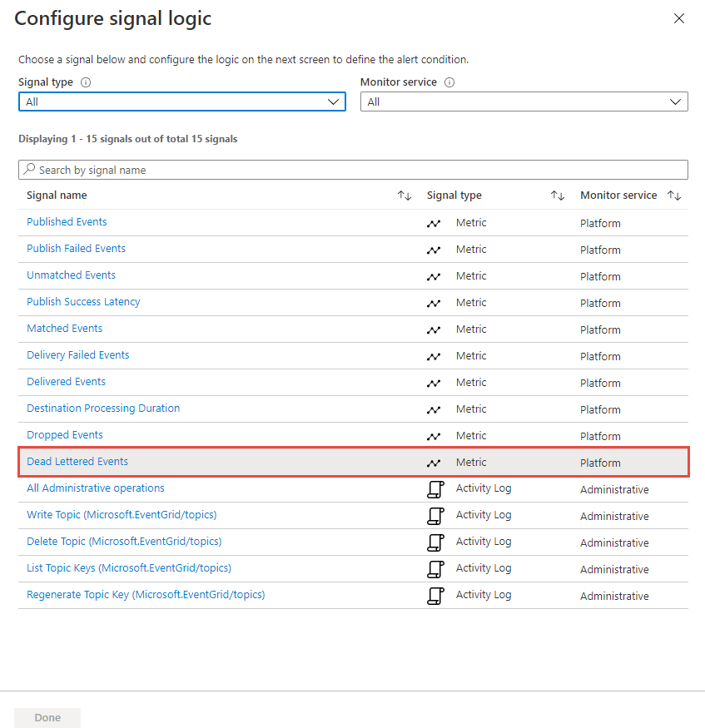Click metric icon for Dropped Events
This screenshot has width=705, height=728.
(x=434, y=436)
